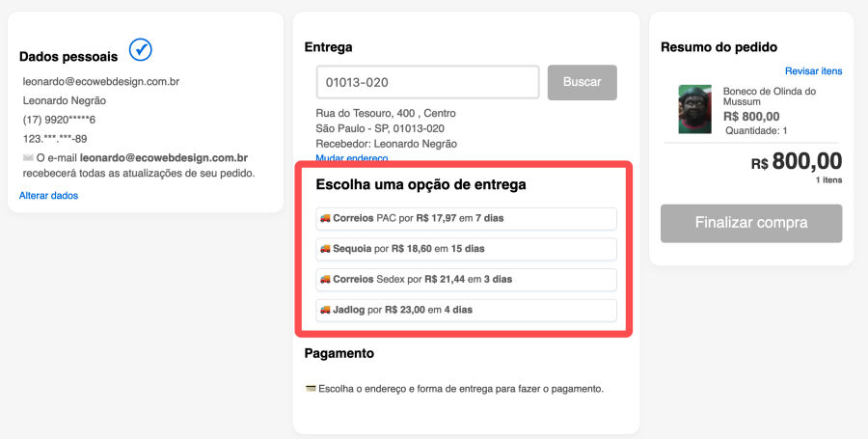
Task: Focus the CEP field showing 01013-020
Action: [x=427, y=82]
